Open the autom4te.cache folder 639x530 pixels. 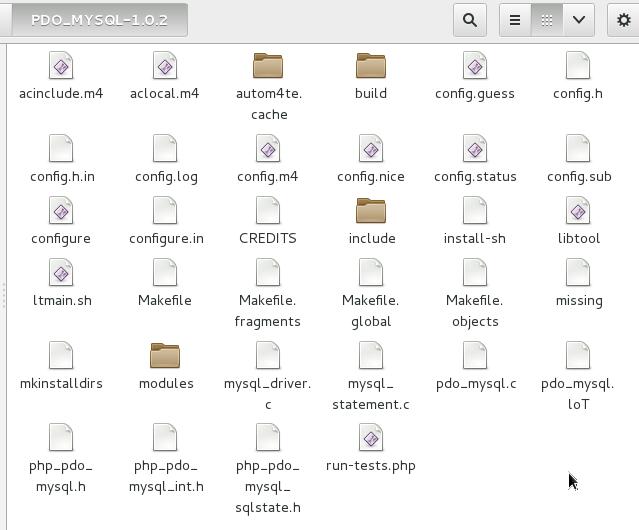(x=268, y=65)
